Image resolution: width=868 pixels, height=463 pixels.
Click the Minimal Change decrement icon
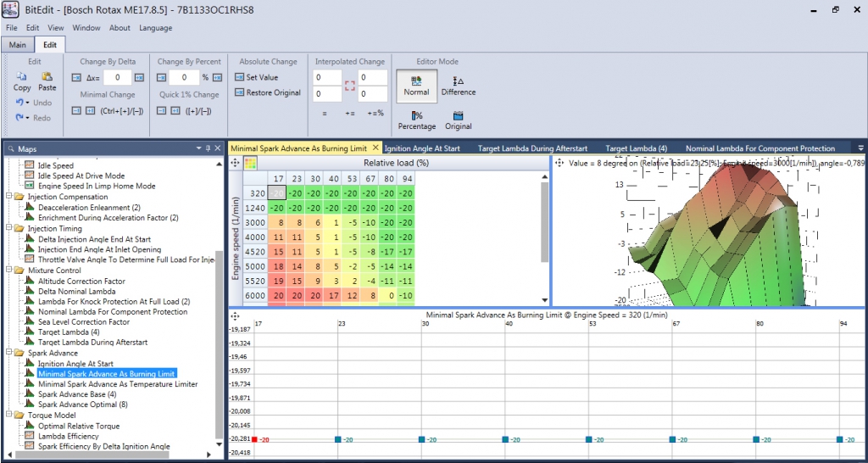[76, 111]
